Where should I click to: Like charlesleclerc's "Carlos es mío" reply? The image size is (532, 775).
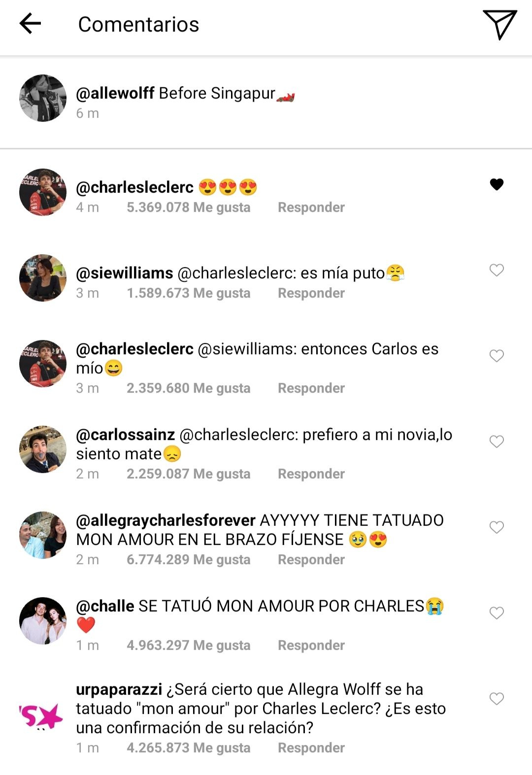497,356
